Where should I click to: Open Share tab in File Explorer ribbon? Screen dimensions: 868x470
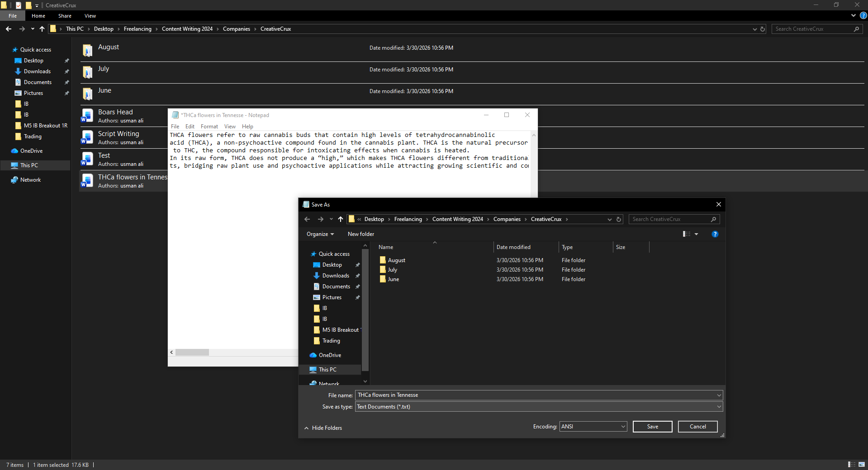(x=65, y=16)
